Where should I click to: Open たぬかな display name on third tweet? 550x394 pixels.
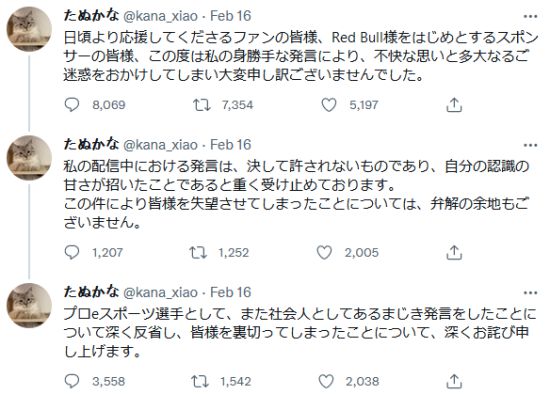(x=91, y=292)
